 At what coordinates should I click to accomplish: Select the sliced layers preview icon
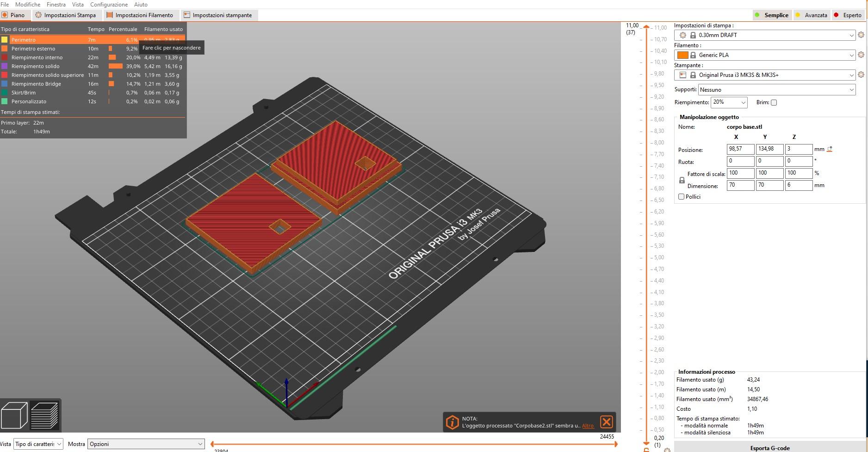pyautogui.click(x=44, y=415)
